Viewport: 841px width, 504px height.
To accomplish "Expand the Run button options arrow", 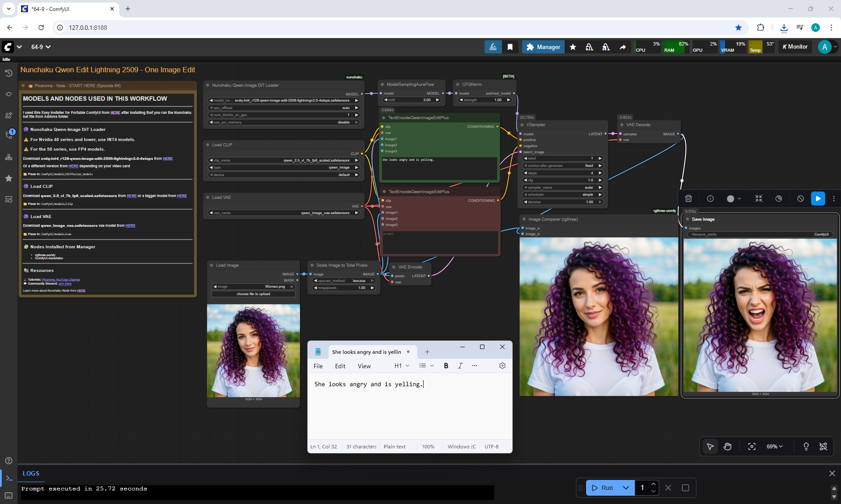I will tap(626, 487).
